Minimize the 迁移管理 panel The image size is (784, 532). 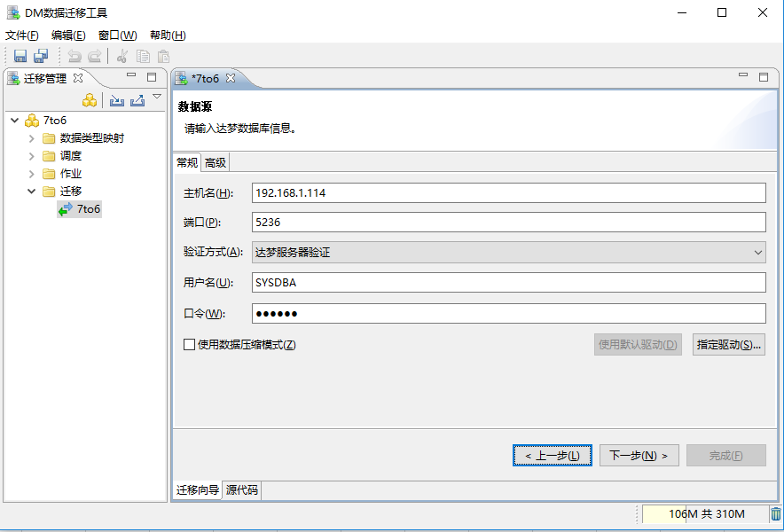point(131,75)
